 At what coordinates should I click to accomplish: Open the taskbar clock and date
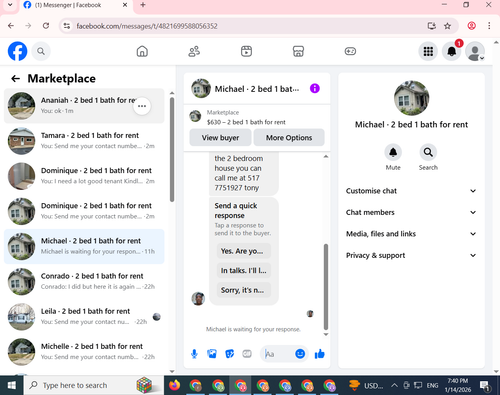point(458,385)
